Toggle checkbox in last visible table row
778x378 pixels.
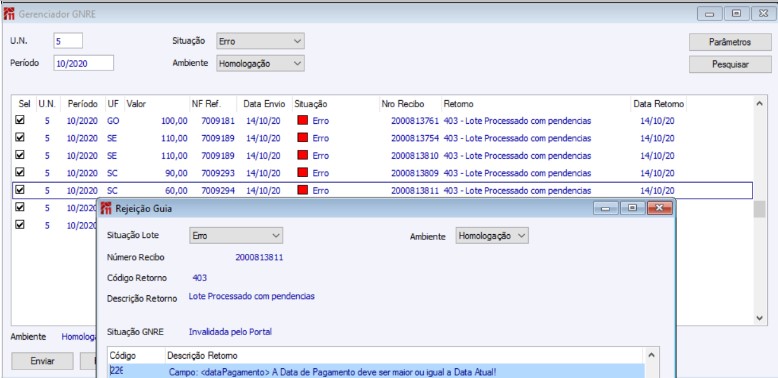tap(20, 225)
